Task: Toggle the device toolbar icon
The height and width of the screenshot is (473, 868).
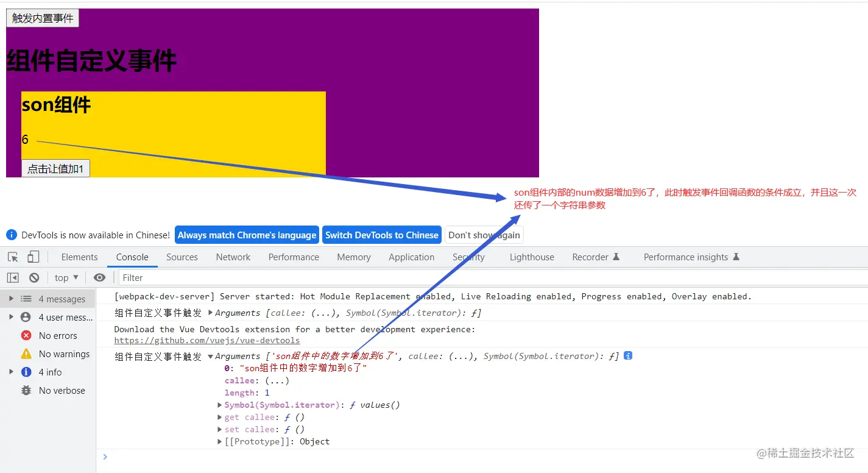Action: tap(34, 257)
